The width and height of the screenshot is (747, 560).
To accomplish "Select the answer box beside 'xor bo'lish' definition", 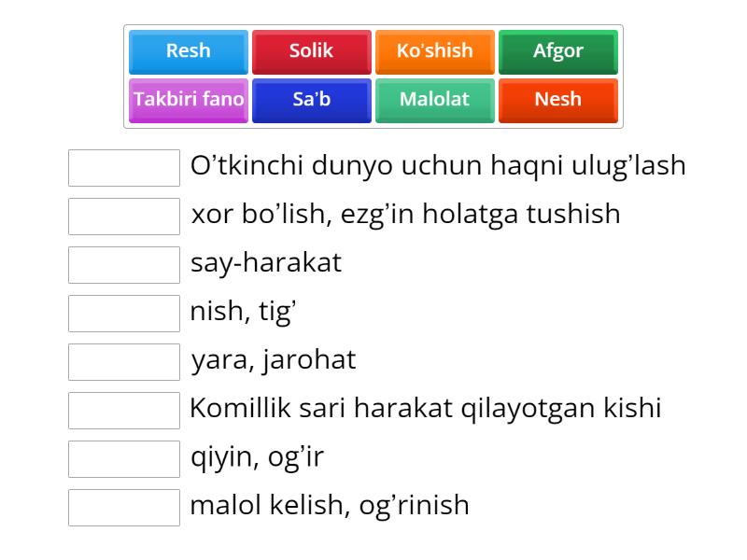I will [x=123, y=216].
